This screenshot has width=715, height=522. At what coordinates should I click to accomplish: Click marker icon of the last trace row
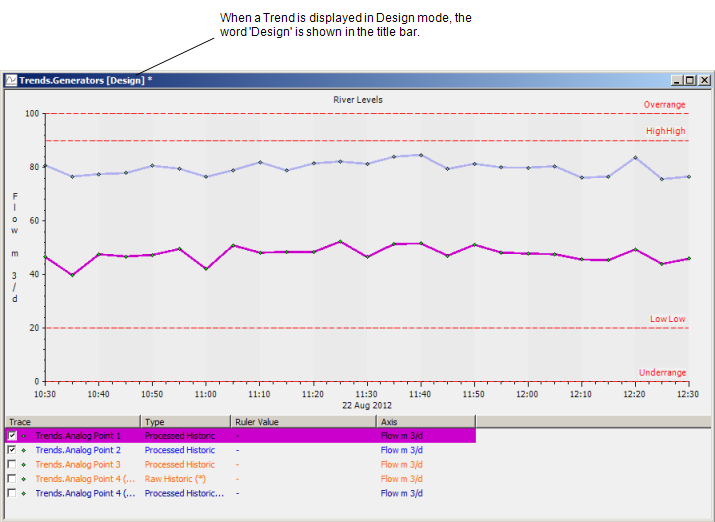pos(24,493)
